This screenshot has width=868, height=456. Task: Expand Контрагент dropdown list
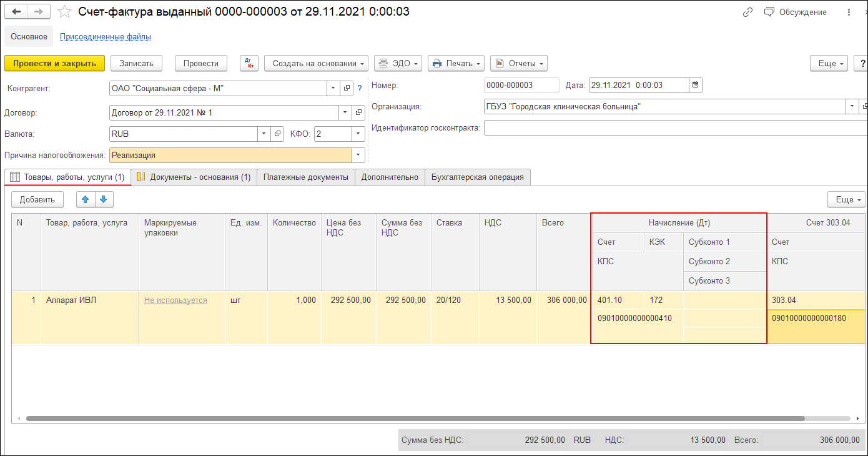(333, 89)
